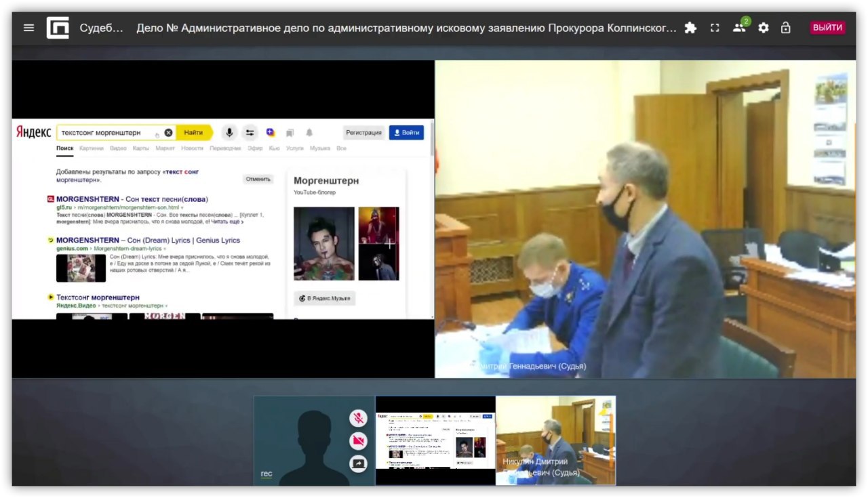This screenshot has width=868, height=498.
Task: Click the Yandex voice search microphone
Action: (x=229, y=133)
